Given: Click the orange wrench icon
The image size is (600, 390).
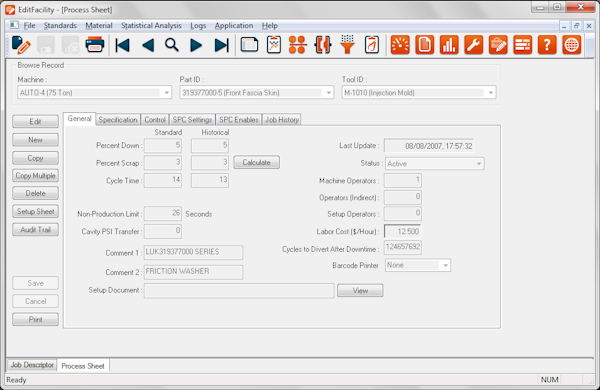Looking at the screenshot, I should [x=474, y=45].
